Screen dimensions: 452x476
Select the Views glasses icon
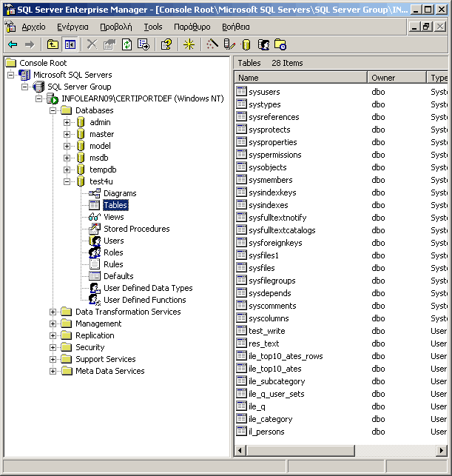point(95,217)
